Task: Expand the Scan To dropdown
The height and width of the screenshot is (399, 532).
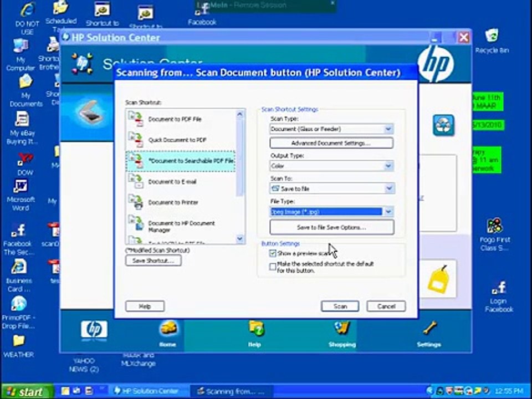Action: pos(389,188)
